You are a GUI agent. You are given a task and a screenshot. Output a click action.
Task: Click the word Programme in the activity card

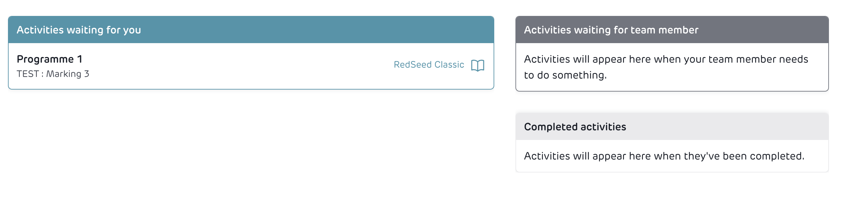pos(45,59)
